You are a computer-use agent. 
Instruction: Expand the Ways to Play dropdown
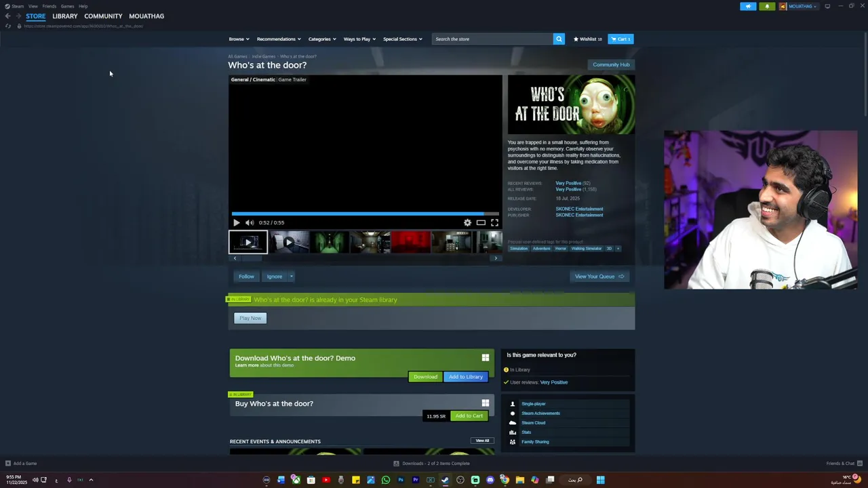[359, 39]
